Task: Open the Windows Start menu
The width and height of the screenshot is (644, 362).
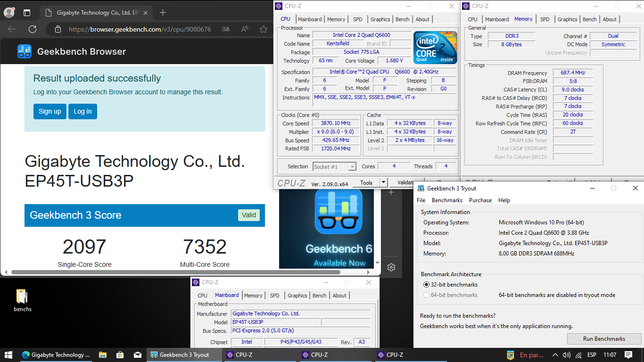Action: [x=8, y=355]
